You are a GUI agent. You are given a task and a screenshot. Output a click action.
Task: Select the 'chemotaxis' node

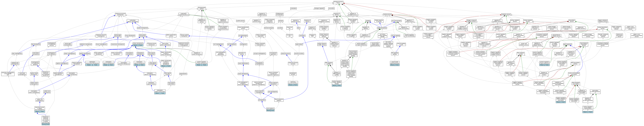pos(302,36)
